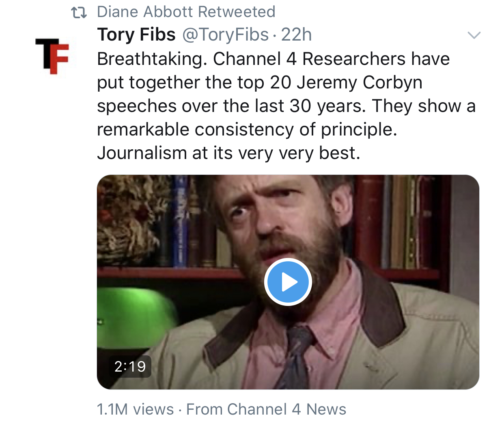504x430 pixels.
Task: Tap the @ToryFibs handle
Action: [x=225, y=35]
